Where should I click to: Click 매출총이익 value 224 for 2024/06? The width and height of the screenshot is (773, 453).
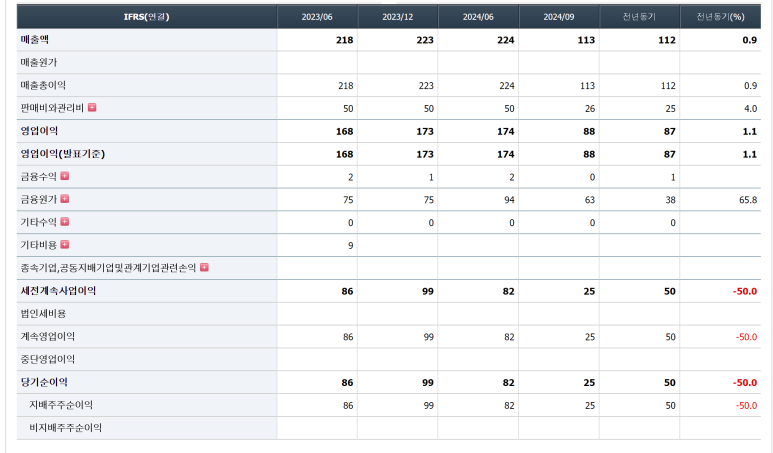(x=507, y=86)
